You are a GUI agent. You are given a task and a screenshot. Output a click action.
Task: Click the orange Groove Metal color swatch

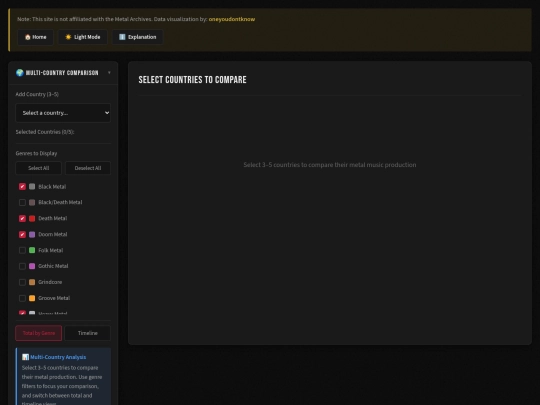click(32, 298)
